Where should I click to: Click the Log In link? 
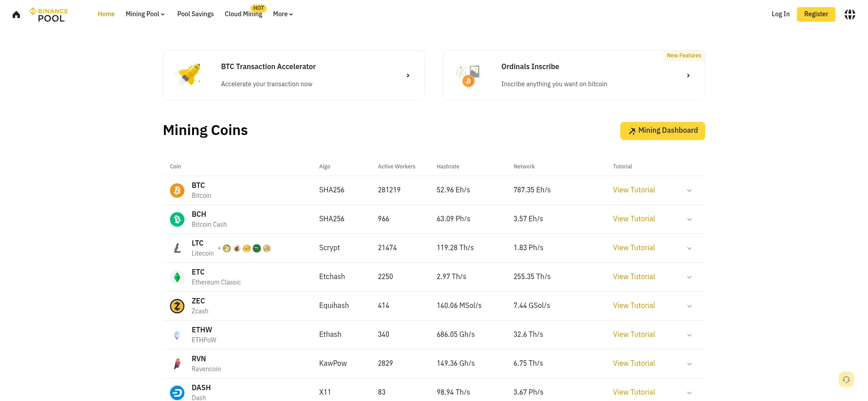(781, 14)
